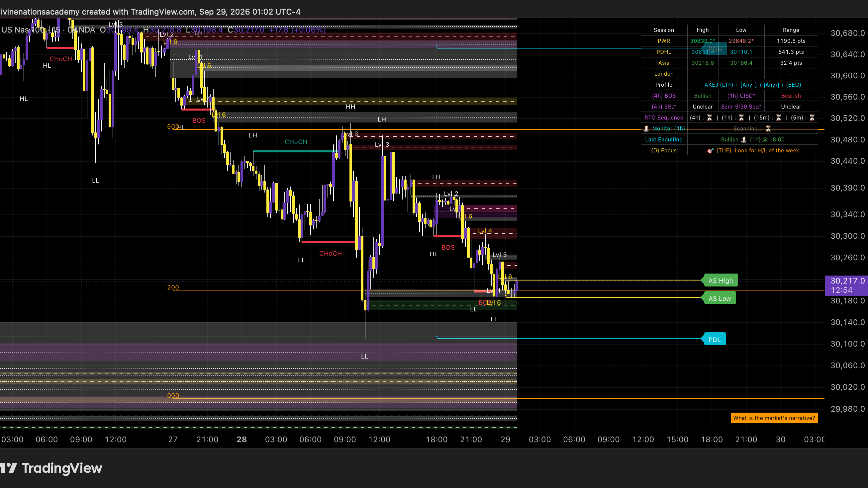Click the Session column header
The width and height of the screenshot is (868, 488).
(664, 30)
